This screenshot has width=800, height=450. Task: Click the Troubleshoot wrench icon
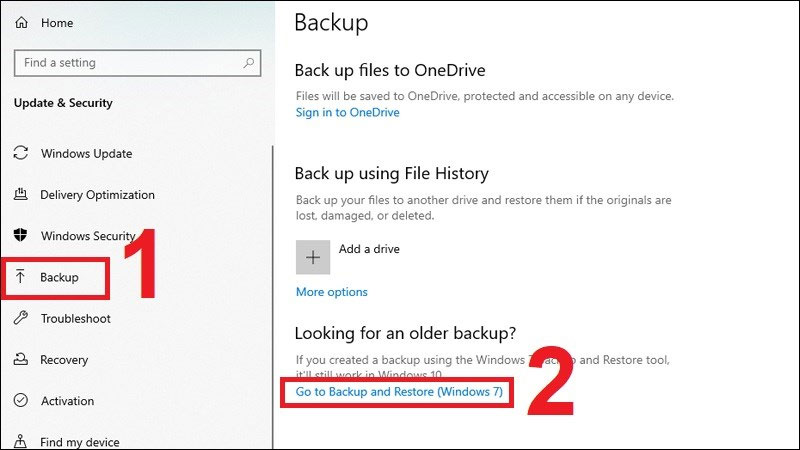click(20, 318)
